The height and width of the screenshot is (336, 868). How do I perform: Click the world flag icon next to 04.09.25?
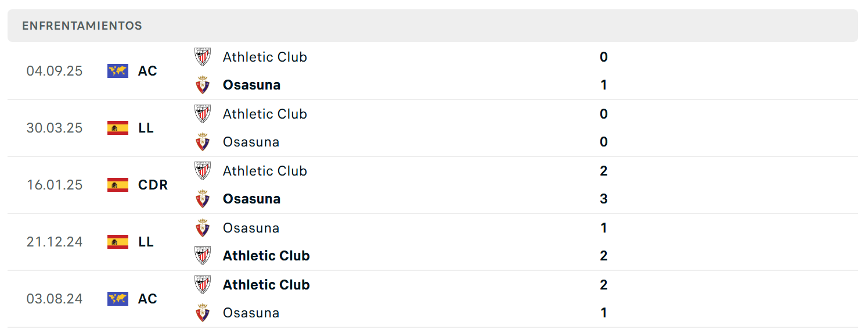pyautogui.click(x=118, y=71)
